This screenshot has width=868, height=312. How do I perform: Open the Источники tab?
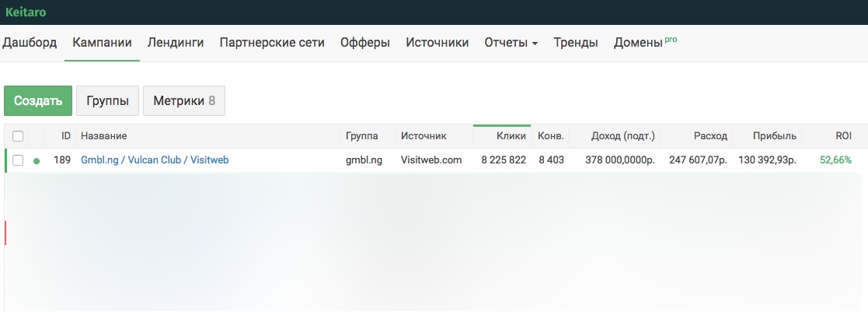pyautogui.click(x=437, y=43)
